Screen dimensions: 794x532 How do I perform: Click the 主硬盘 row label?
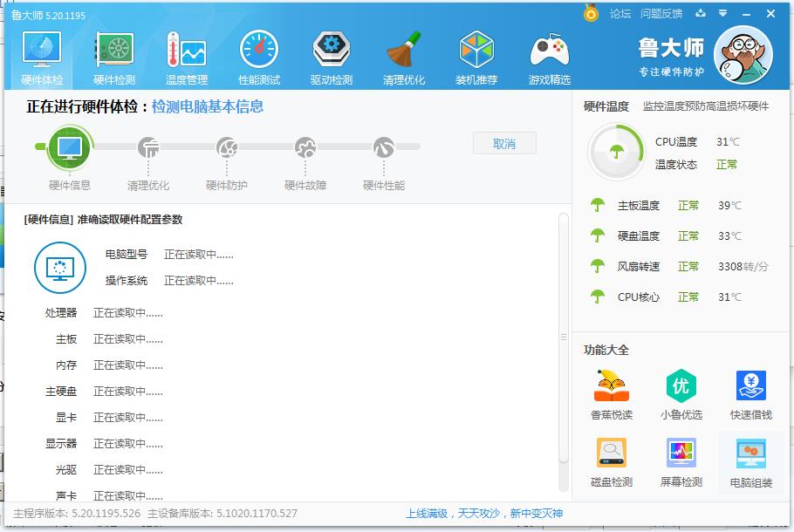pos(61,392)
